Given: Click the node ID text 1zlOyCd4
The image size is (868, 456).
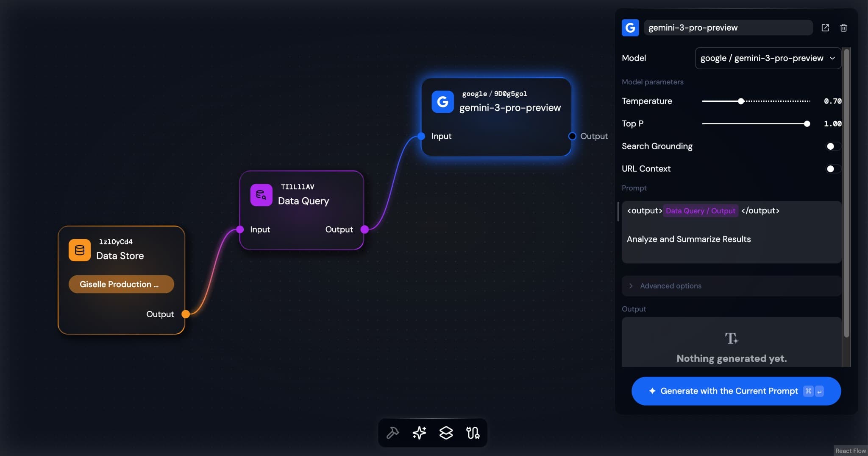Looking at the screenshot, I should pyautogui.click(x=116, y=242).
